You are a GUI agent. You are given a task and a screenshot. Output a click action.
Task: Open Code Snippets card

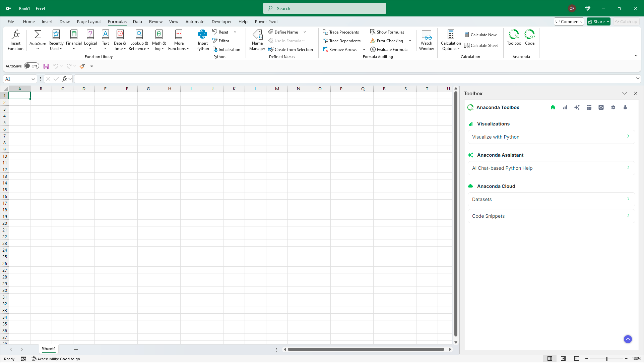[x=551, y=216]
